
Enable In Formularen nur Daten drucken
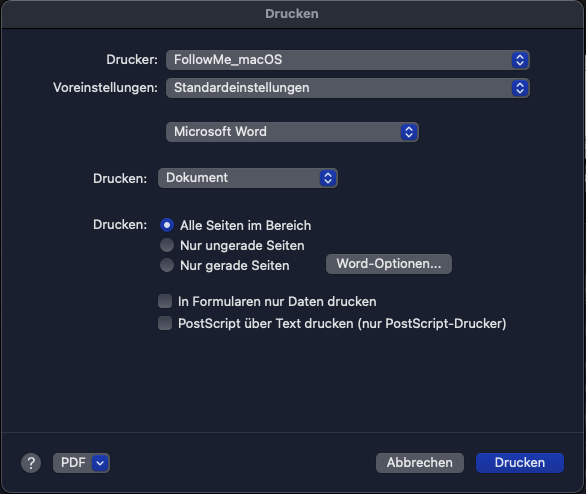165,301
